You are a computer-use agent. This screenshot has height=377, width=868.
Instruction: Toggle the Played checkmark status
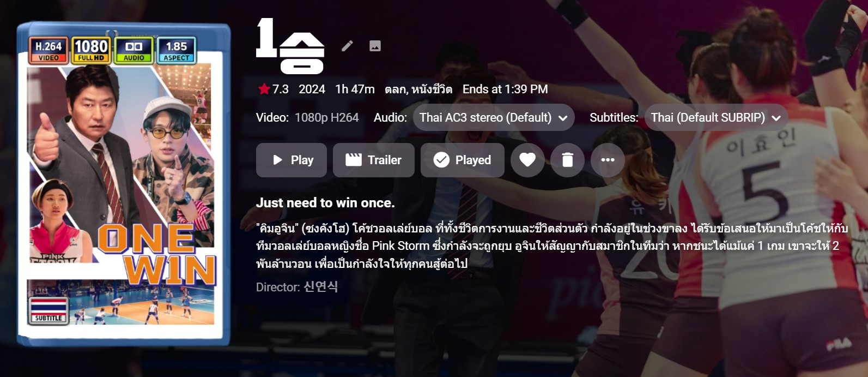(x=463, y=160)
